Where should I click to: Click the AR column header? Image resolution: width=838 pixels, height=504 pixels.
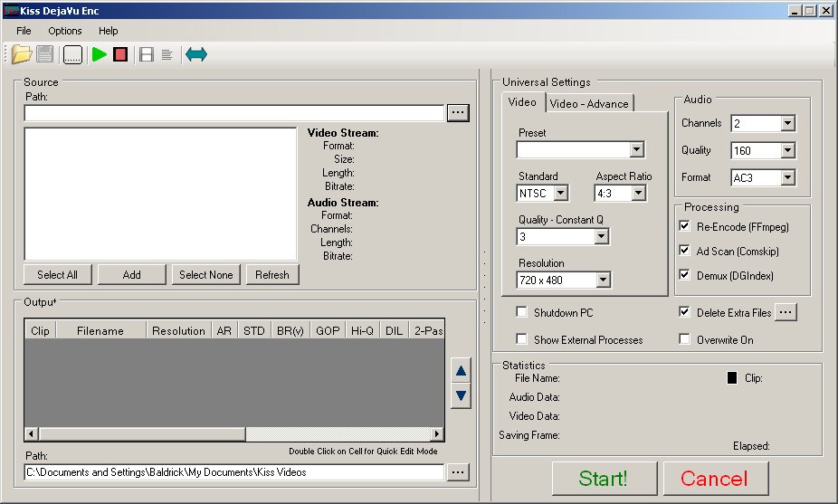tap(224, 331)
